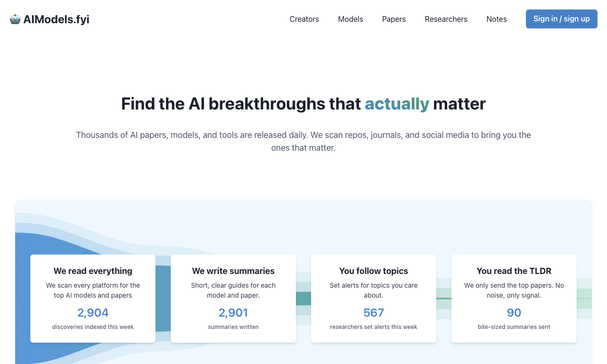This screenshot has height=364, width=607.
Task: Click the 90 bite-sized summaries number
Action: [514, 313]
